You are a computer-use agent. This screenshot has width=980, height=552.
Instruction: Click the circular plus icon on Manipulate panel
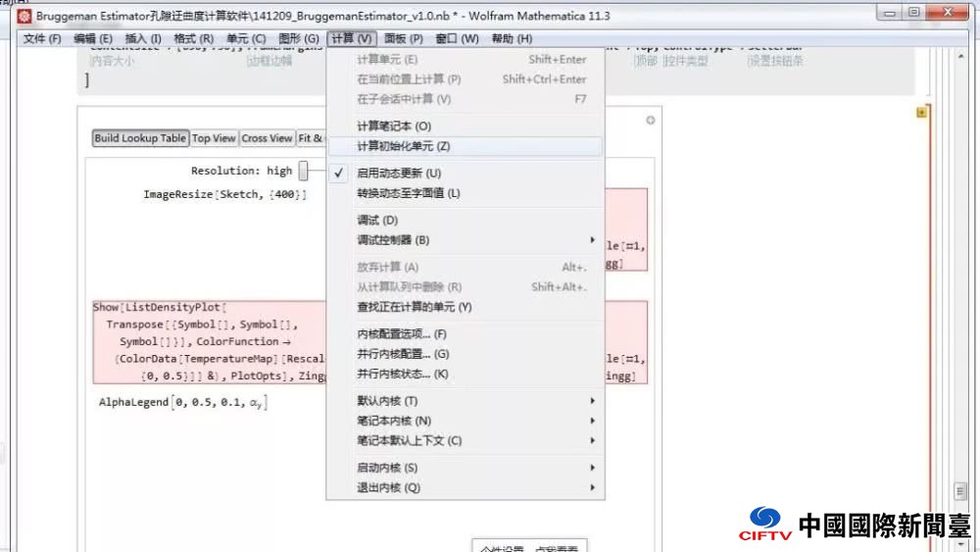coord(650,121)
